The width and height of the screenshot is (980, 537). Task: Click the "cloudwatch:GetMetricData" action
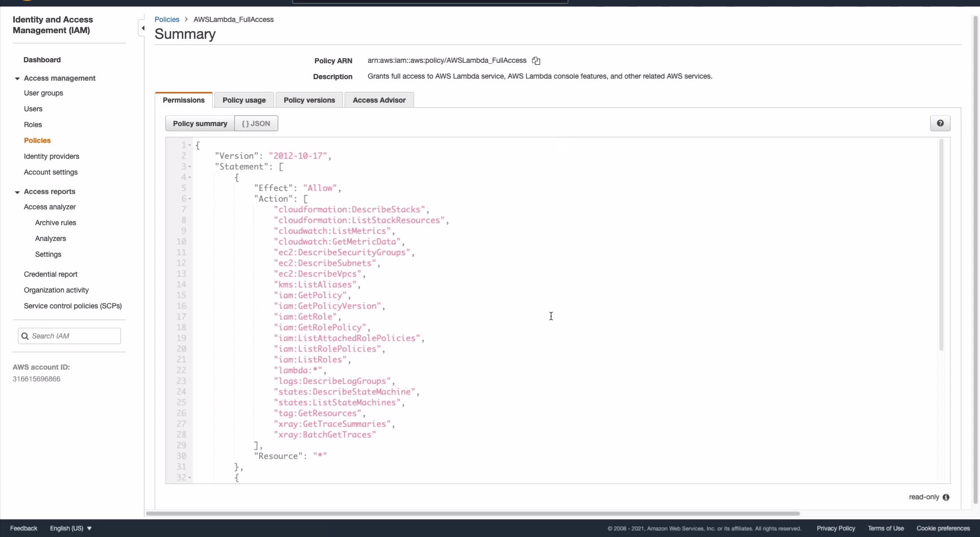click(337, 242)
